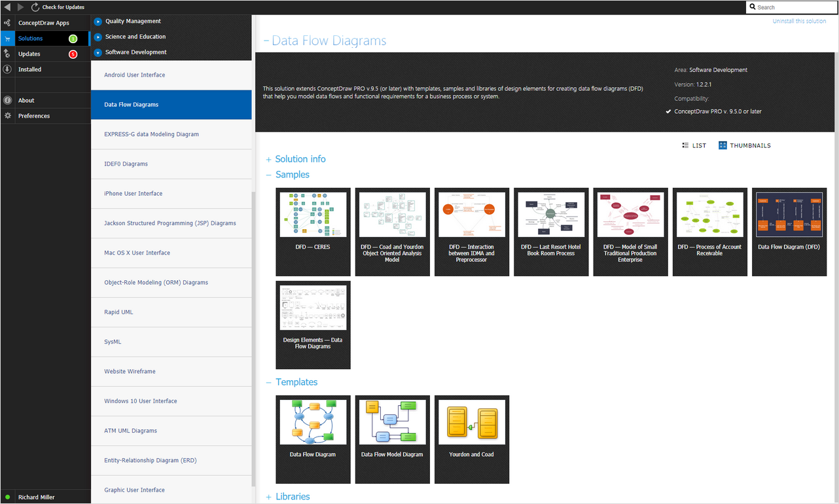Select Windows 10 User Interface solution

click(x=171, y=401)
